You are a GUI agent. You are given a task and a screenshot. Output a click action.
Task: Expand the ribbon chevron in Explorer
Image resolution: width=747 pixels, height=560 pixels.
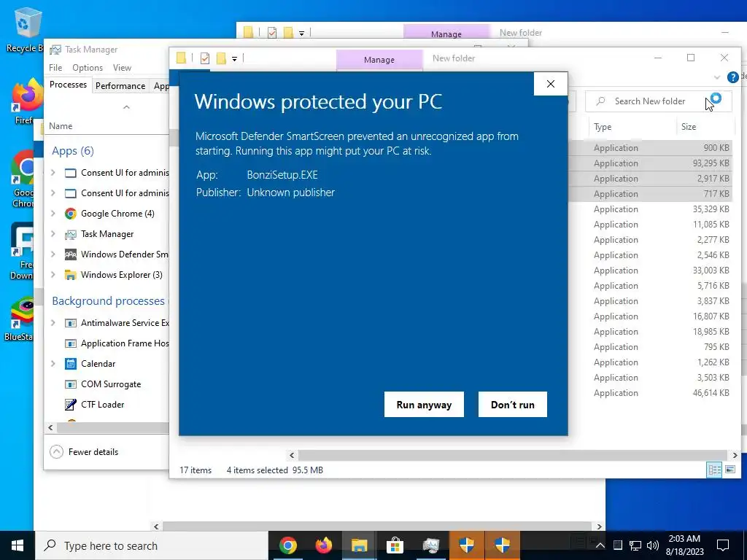click(717, 77)
